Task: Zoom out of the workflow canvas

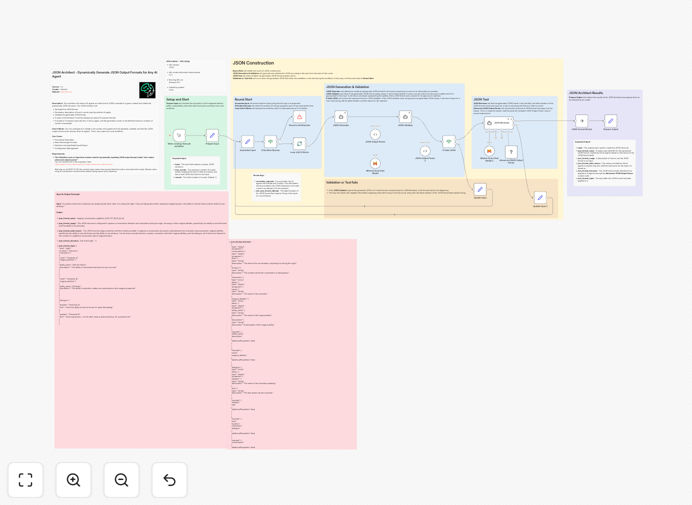Action: click(121, 480)
